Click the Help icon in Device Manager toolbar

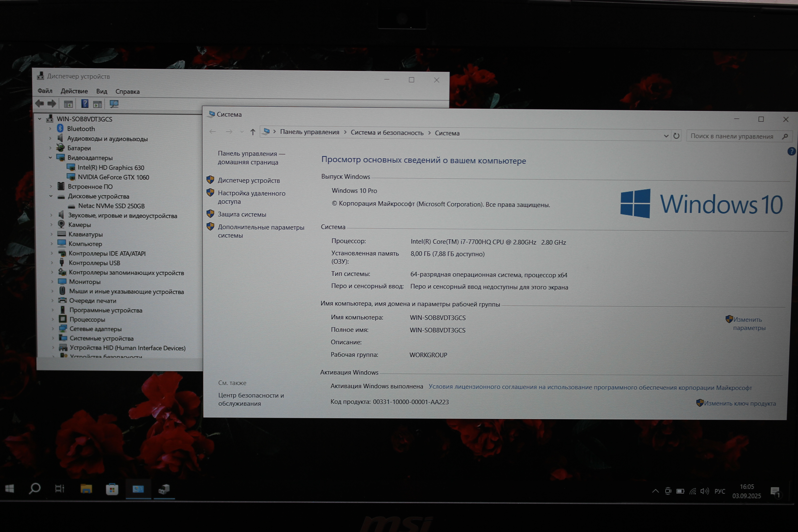click(x=85, y=104)
